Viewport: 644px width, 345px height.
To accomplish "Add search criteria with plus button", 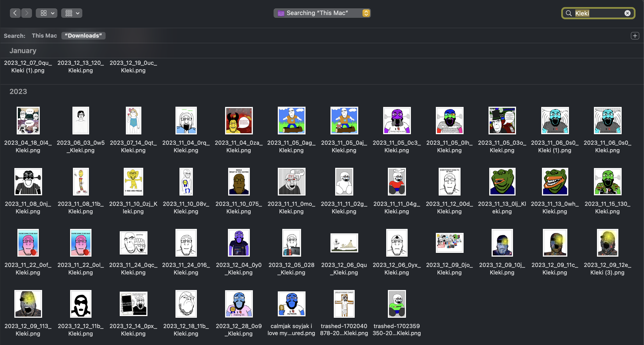I will pos(635,36).
